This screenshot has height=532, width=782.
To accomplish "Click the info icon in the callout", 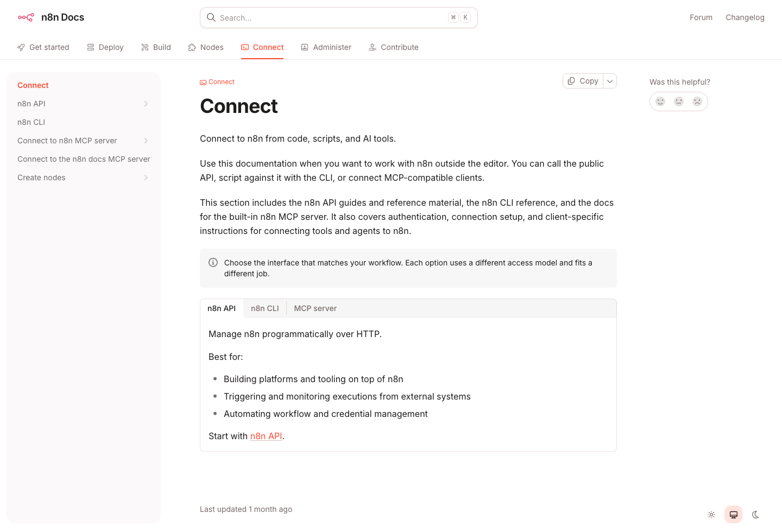I will click(x=213, y=263).
